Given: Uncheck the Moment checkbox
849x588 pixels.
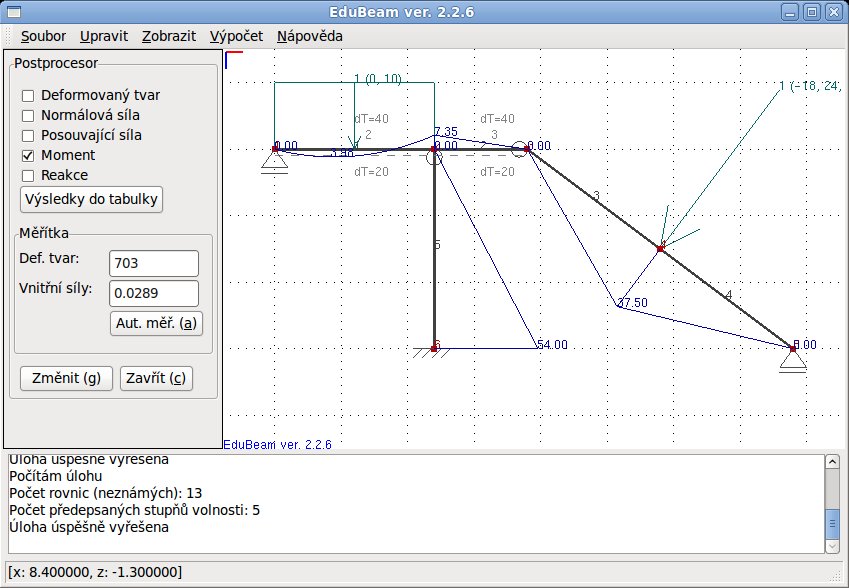Looking at the screenshot, I should tap(29, 156).
